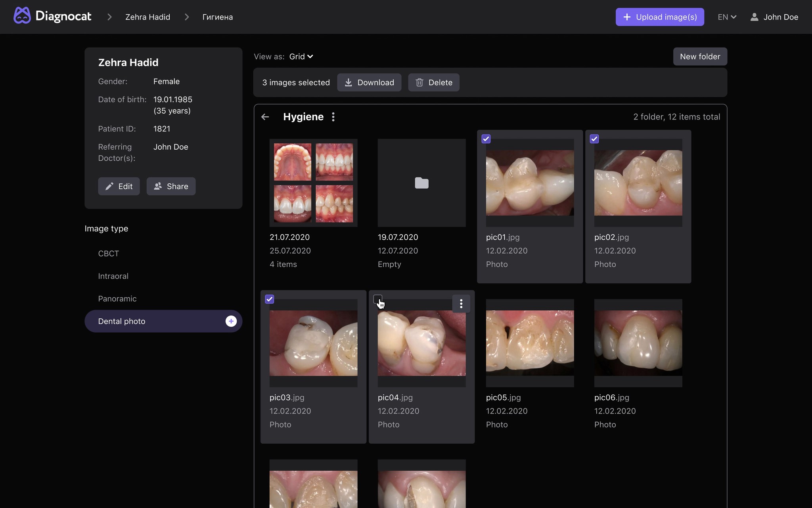Select the Panoramic image type
Image resolution: width=812 pixels, height=508 pixels.
coord(117,298)
